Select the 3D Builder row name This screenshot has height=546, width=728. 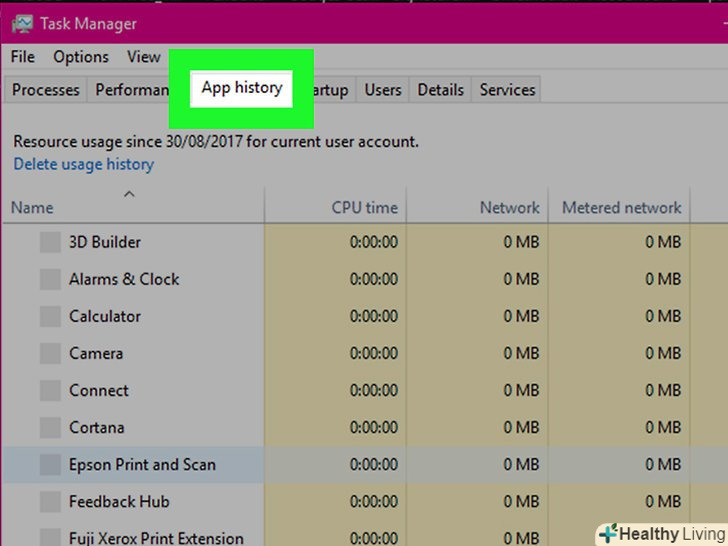coord(105,242)
